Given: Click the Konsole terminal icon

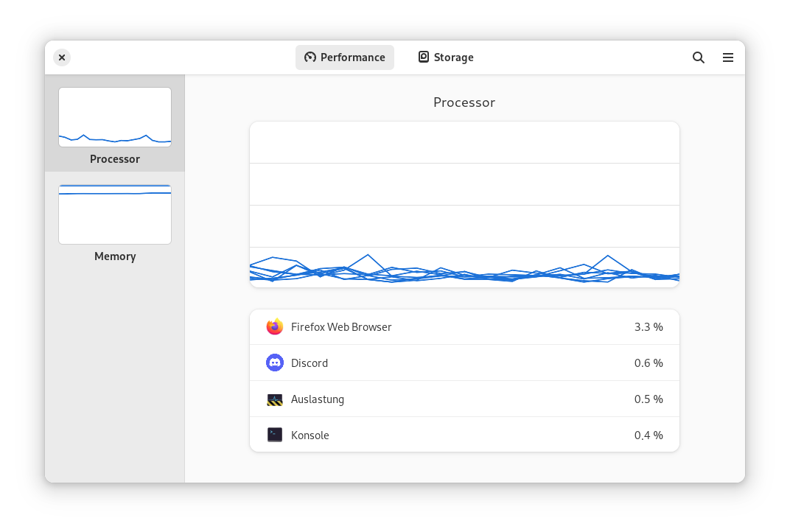Looking at the screenshot, I should click(x=275, y=435).
